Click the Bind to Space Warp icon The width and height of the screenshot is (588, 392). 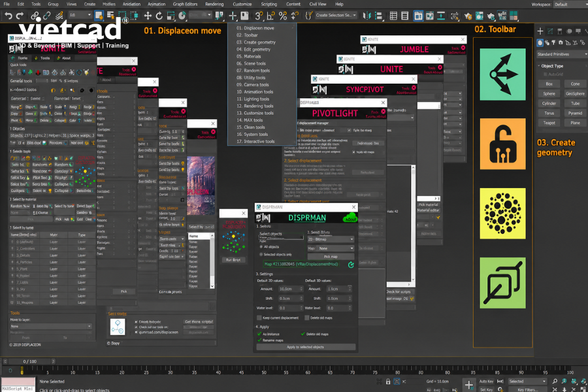(59, 16)
